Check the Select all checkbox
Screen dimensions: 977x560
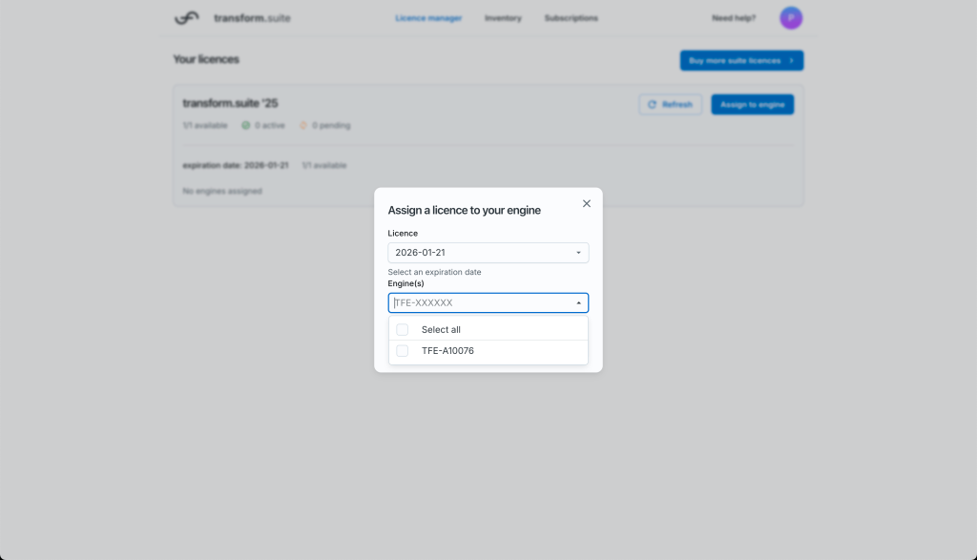point(403,329)
